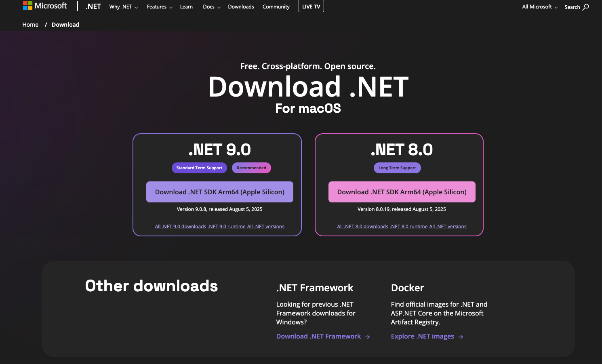Image resolution: width=602 pixels, height=364 pixels.
Task: Open the .NET 8.0 runtime link
Action: coord(409,226)
